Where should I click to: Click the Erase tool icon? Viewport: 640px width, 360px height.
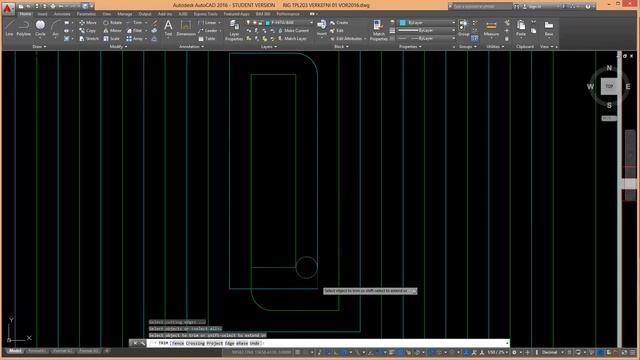(155, 22)
